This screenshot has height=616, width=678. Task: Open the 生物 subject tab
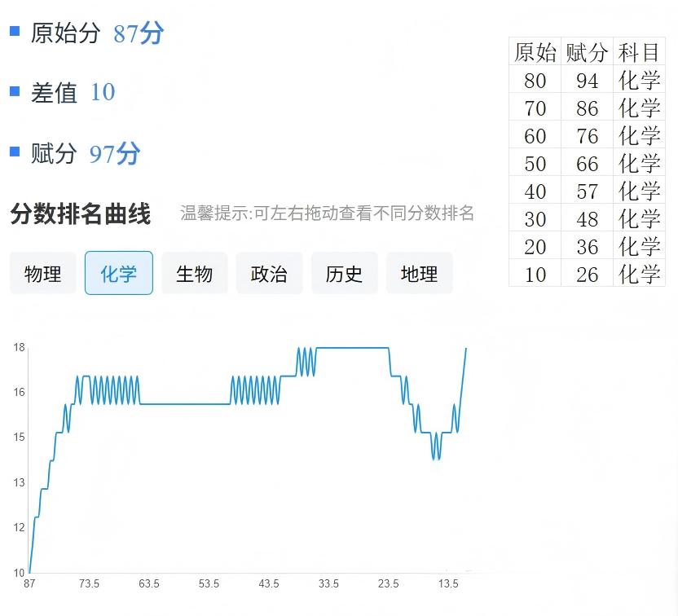coord(194,274)
